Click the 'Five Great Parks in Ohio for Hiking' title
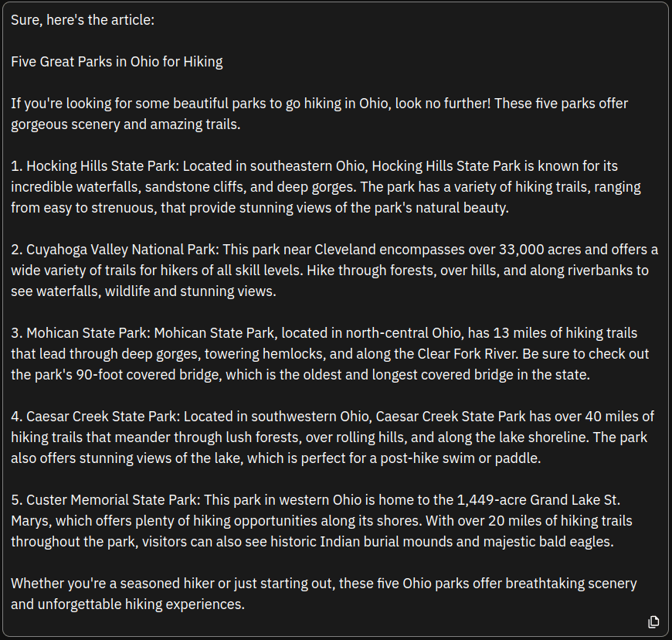The width and height of the screenshot is (672, 640). (117, 62)
